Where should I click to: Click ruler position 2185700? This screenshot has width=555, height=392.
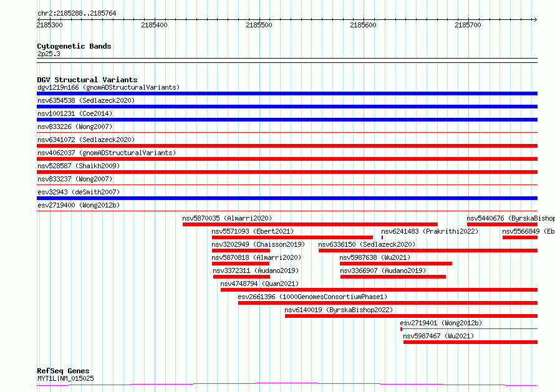pos(468,25)
